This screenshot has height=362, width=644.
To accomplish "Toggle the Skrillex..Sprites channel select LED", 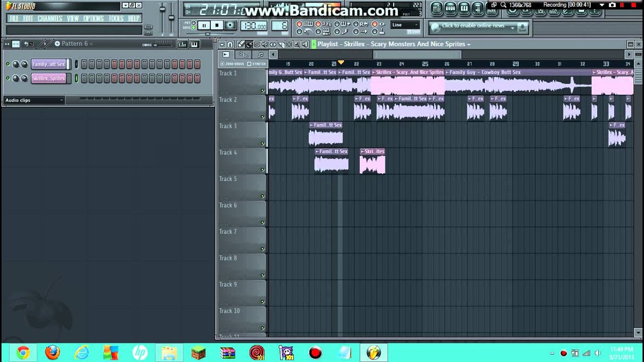I will 76,78.
